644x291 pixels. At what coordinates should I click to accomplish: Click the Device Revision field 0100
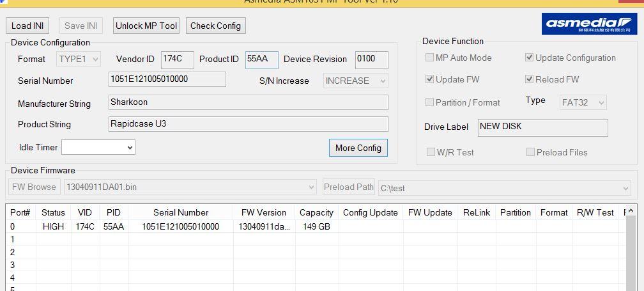click(x=372, y=59)
